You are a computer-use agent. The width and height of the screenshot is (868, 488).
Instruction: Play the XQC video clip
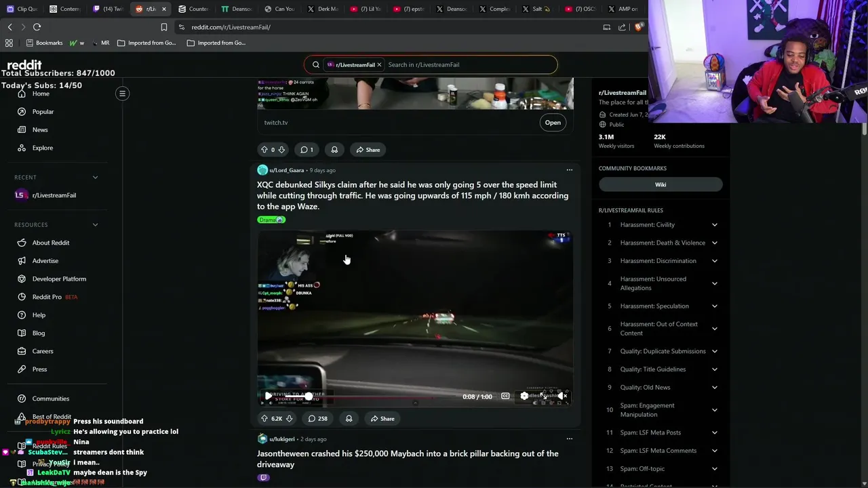coord(269,396)
